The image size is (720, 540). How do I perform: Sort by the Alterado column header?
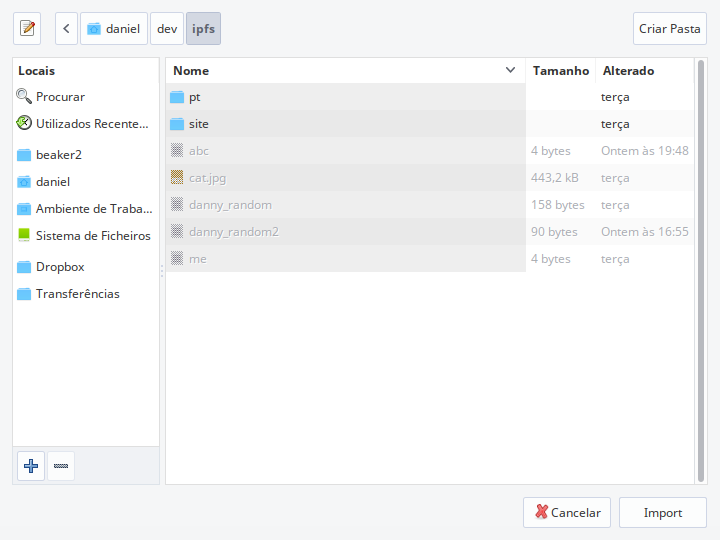point(645,71)
